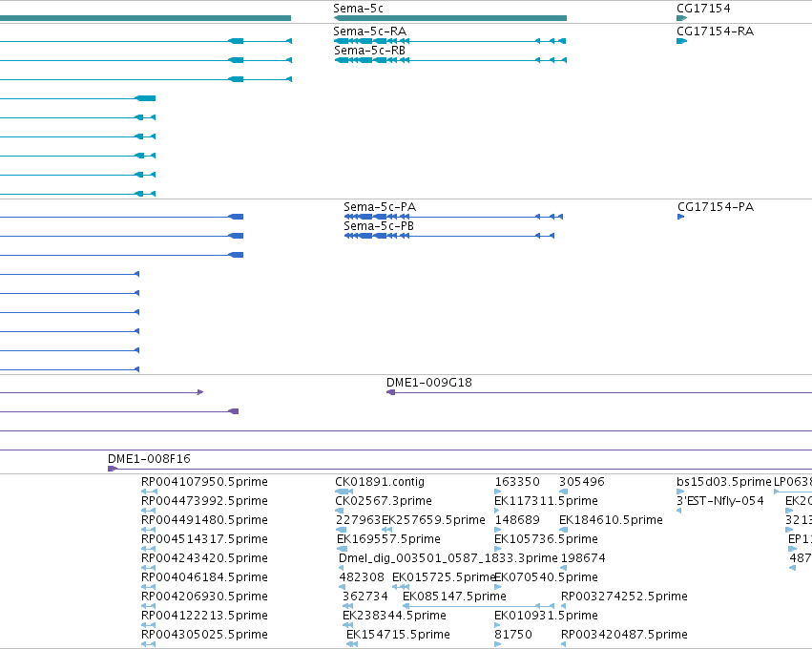Select the Sema-5c gene label

click(x=358, y=9)
